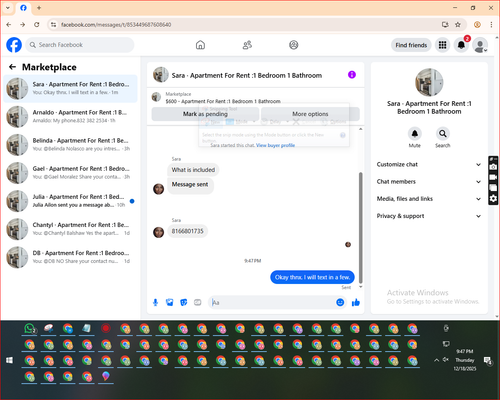The width and height of the screenshot is (500, 400).
Task: Open the Chantyl conversation
Action: [70, 229]
